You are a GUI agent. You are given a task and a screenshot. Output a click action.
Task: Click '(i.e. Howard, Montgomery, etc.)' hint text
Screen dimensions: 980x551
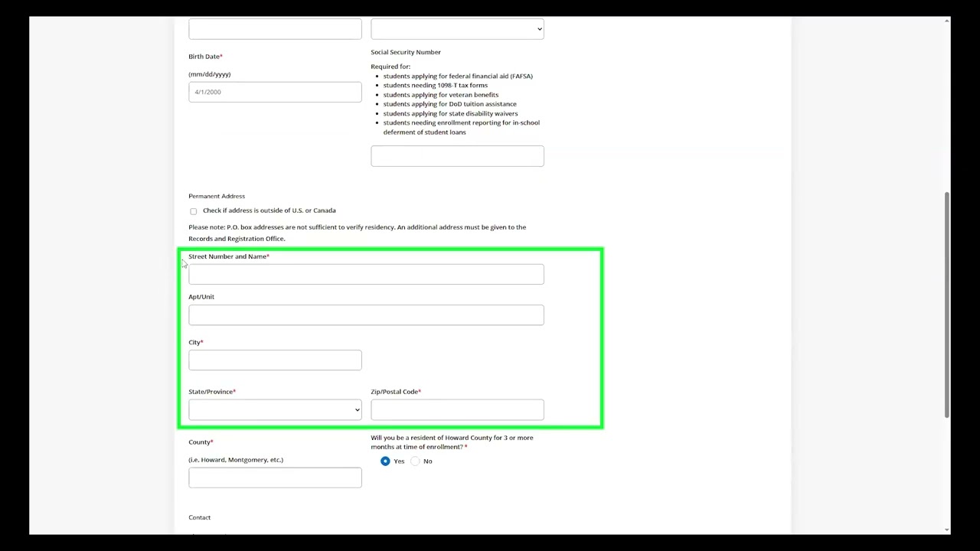236,460
